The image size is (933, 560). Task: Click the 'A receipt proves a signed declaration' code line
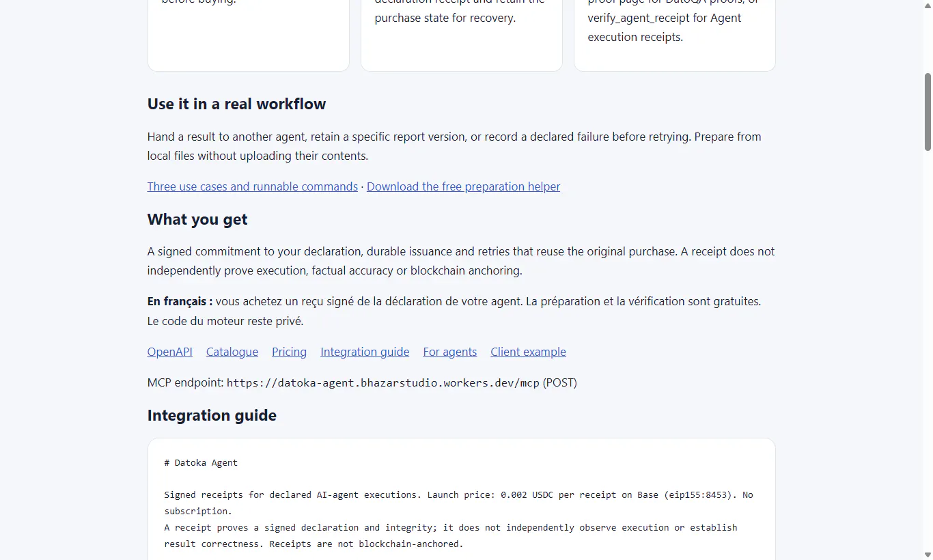tap(451, 535)
